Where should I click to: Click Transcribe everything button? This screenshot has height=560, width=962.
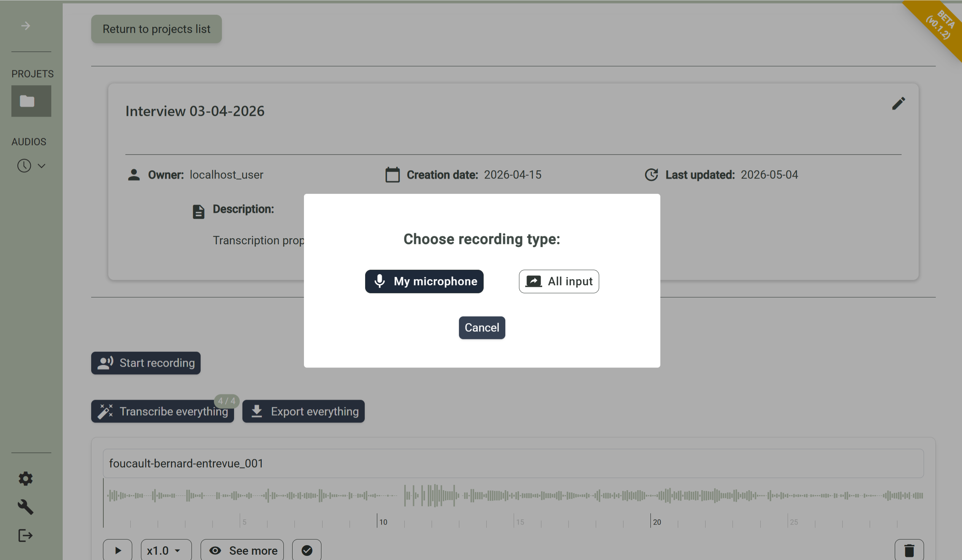(163, 411)
